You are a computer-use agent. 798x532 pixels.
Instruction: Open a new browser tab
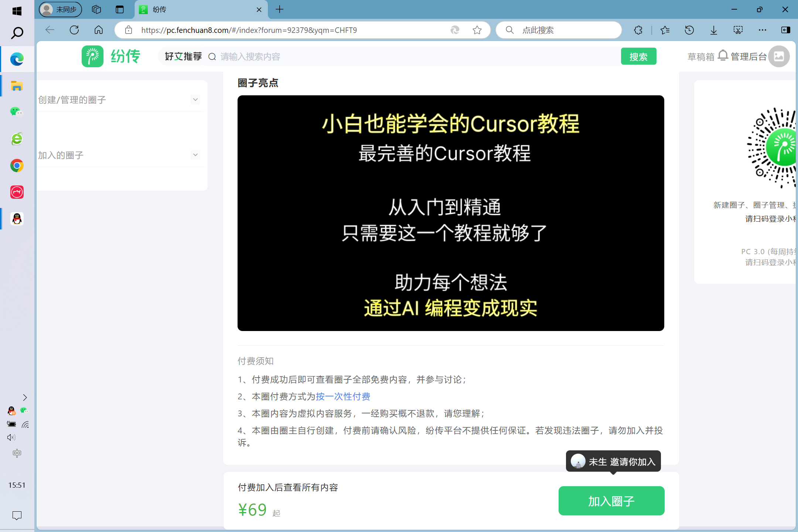click(x=280, y=10)
